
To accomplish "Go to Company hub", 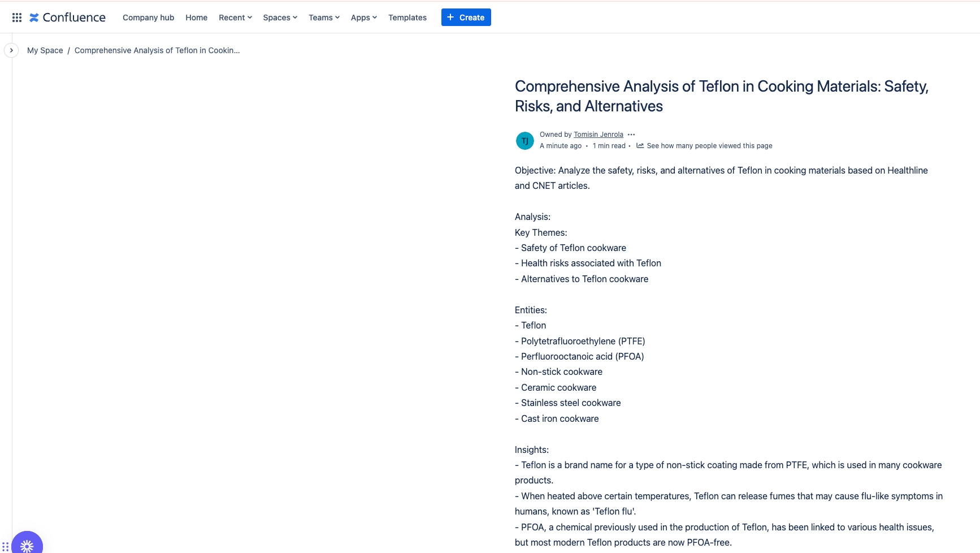I will click(148, 18).
